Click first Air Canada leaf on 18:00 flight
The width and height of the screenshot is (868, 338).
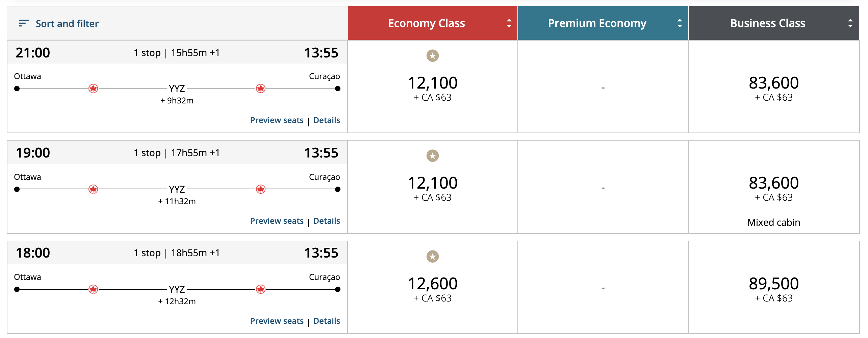pos(93,289)
